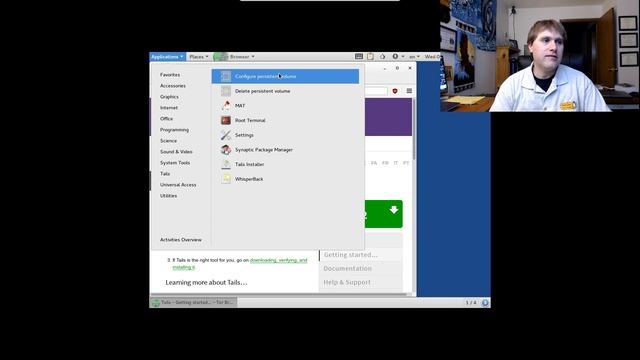Open the System Tools category
This screenshot has width=640, height=360.
click(175, 163)
